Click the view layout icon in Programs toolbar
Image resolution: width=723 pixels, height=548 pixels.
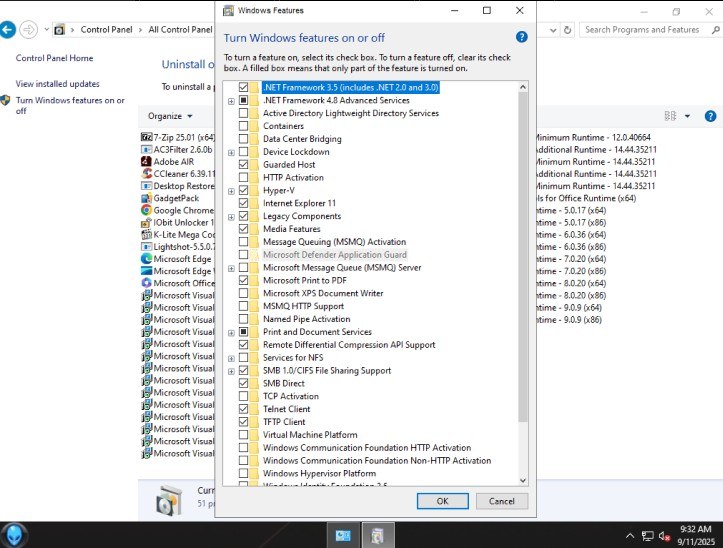[670, 116]
